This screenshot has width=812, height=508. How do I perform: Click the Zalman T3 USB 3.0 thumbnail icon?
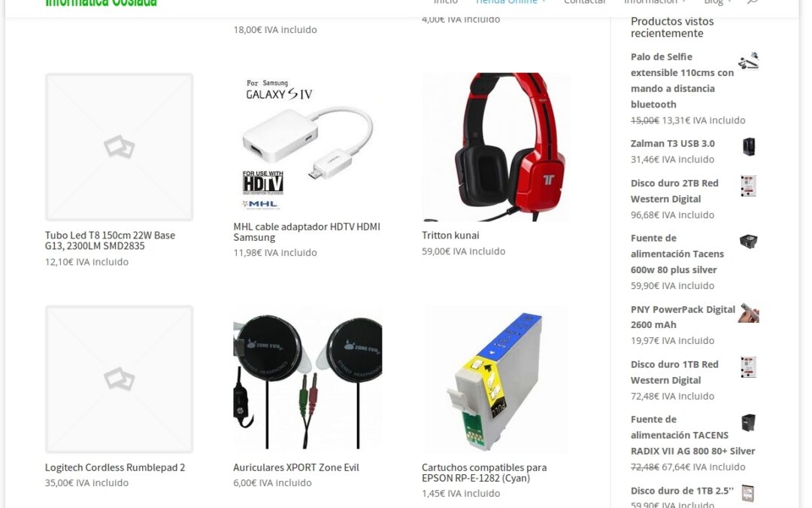(x=748, y=148)
